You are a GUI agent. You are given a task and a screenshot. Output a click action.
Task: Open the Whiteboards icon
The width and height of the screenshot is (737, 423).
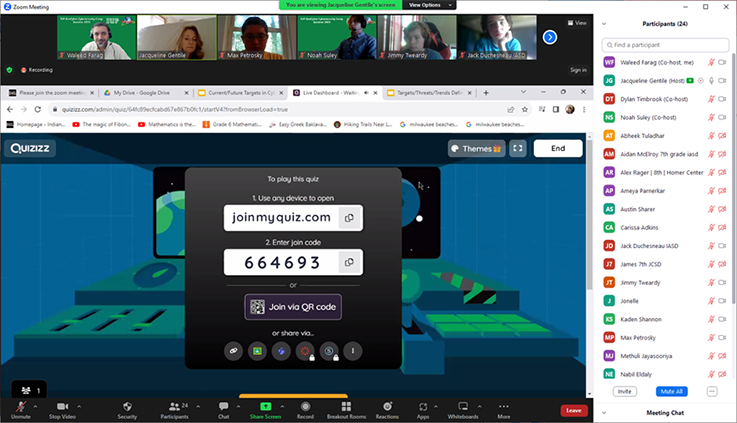pyautogui.click(x=463, y=406)
